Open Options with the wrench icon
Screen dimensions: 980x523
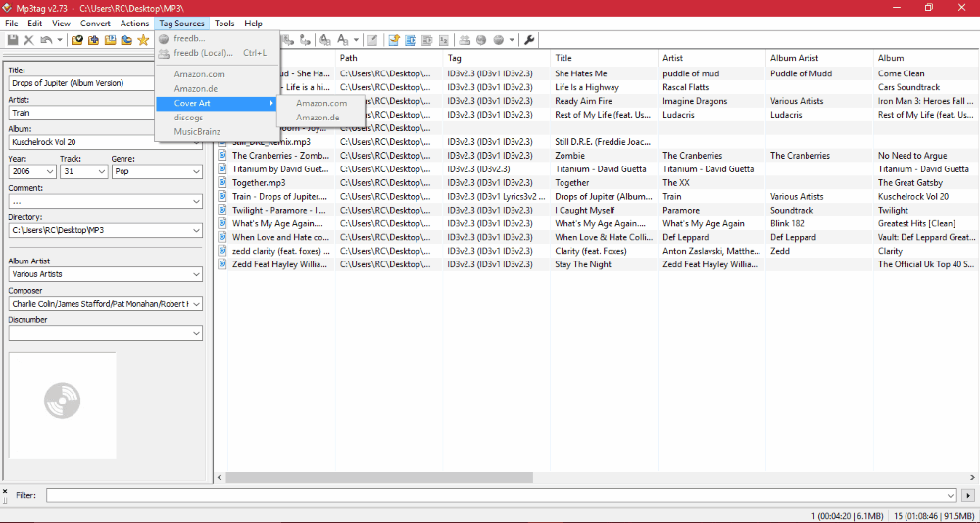click(529, 40)
